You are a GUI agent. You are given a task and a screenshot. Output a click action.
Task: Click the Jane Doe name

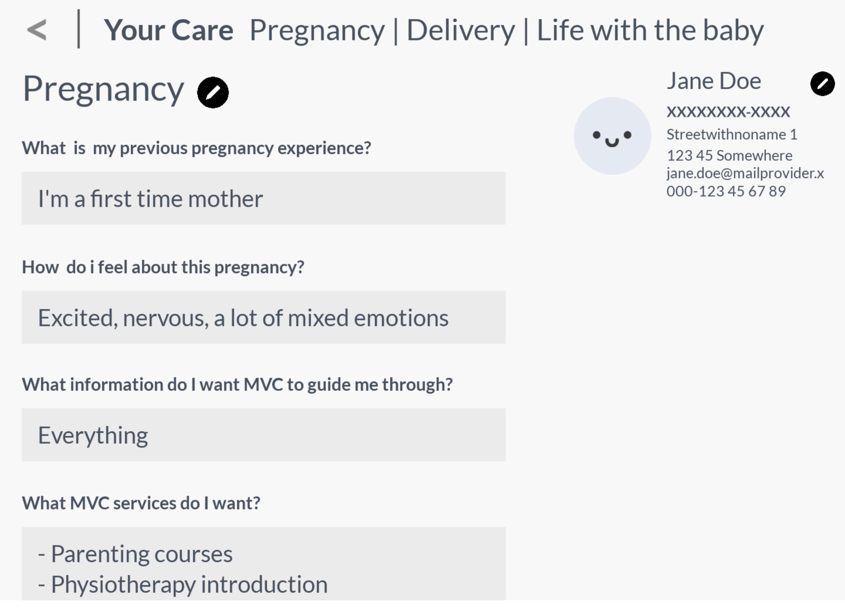714,81
